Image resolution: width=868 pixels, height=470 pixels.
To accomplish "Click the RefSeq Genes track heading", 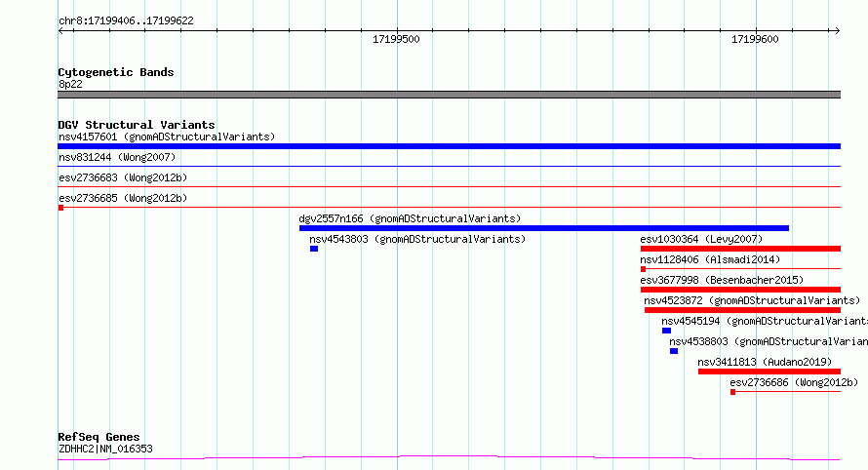I will 99,437.
